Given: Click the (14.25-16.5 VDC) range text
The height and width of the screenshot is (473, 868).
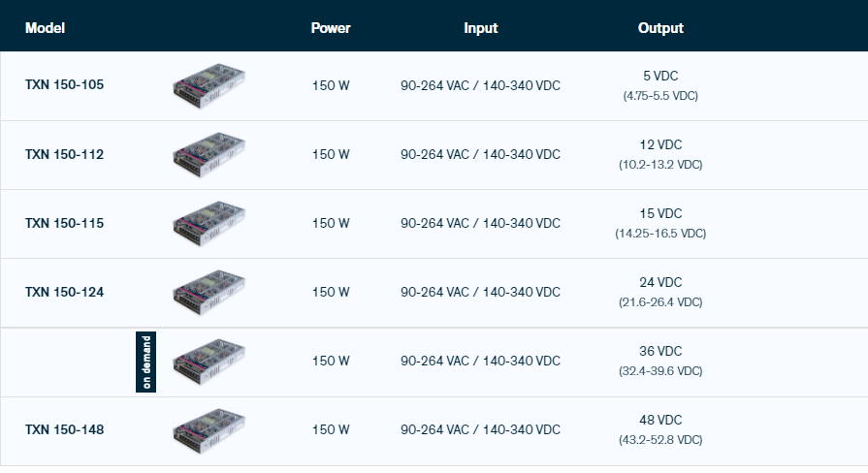Looking at the screenshot, I should click(660, 234).
